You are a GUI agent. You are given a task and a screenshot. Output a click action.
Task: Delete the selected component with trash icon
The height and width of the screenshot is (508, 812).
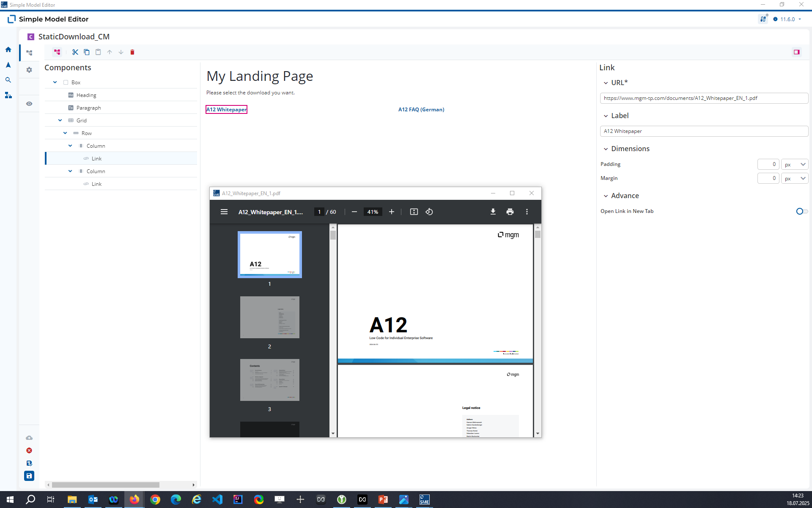tap(132, 52)
